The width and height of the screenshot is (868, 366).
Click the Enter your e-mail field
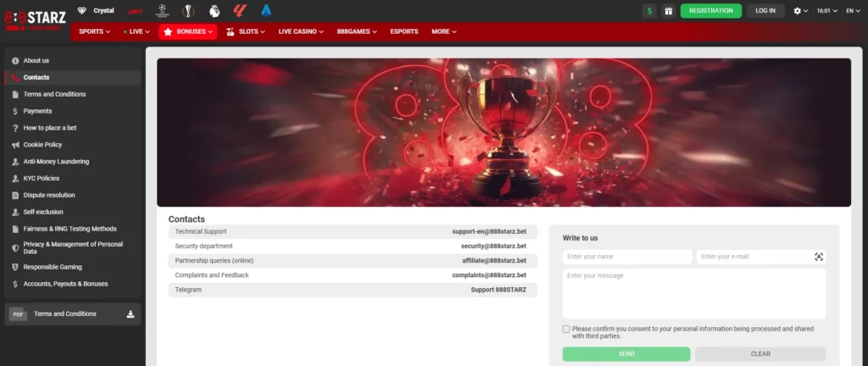(761, 257)
